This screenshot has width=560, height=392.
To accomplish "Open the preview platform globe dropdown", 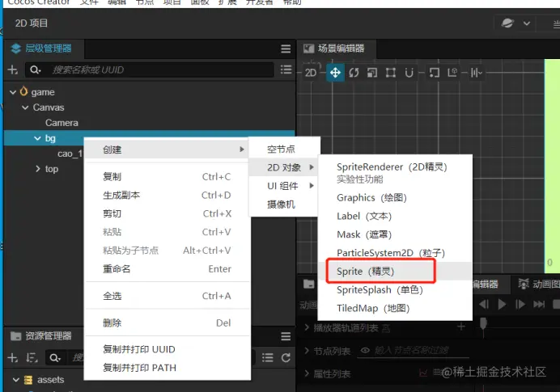I will click(x=515, y=23).
